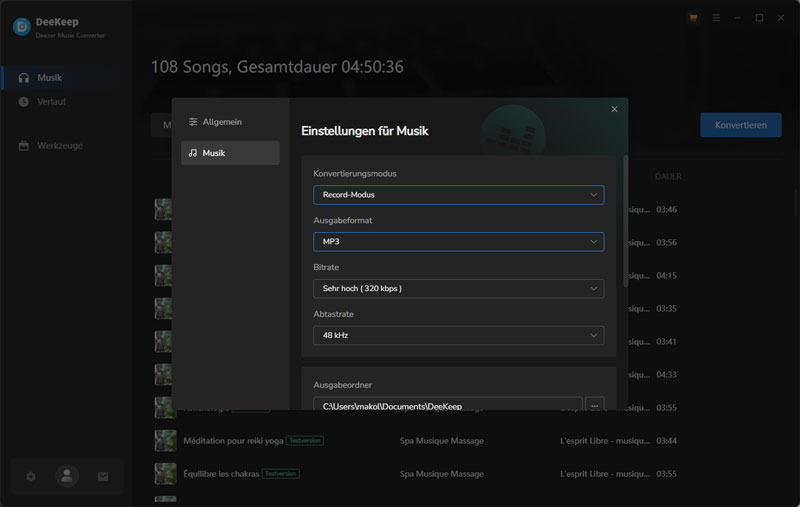This screenshot has width=800, height=507.
Task: Click the DeeKeep app logo
Action: (21, 27)
